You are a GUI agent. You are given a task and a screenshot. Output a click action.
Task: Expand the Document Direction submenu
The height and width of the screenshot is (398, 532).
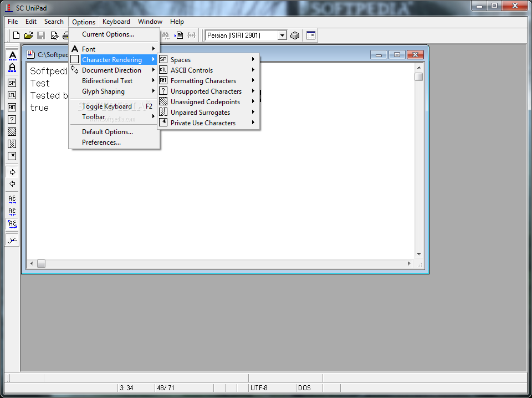click(114, 70)
